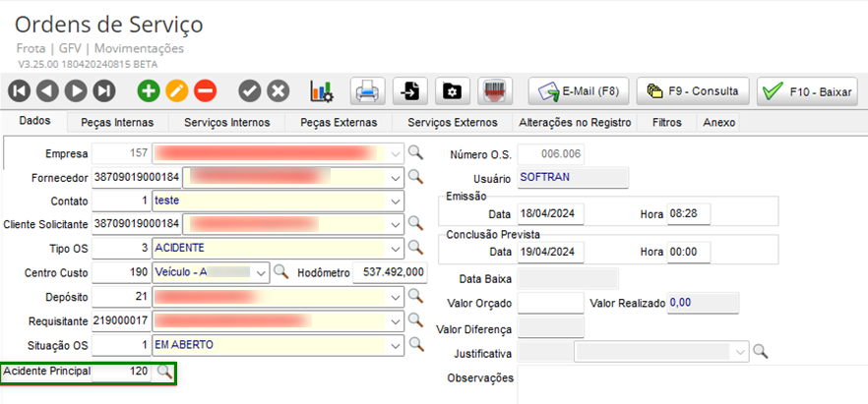Expand the Empresa dropdown
Image resolution: width=868 pixels, height=404 pixels.
click(396, 152)
